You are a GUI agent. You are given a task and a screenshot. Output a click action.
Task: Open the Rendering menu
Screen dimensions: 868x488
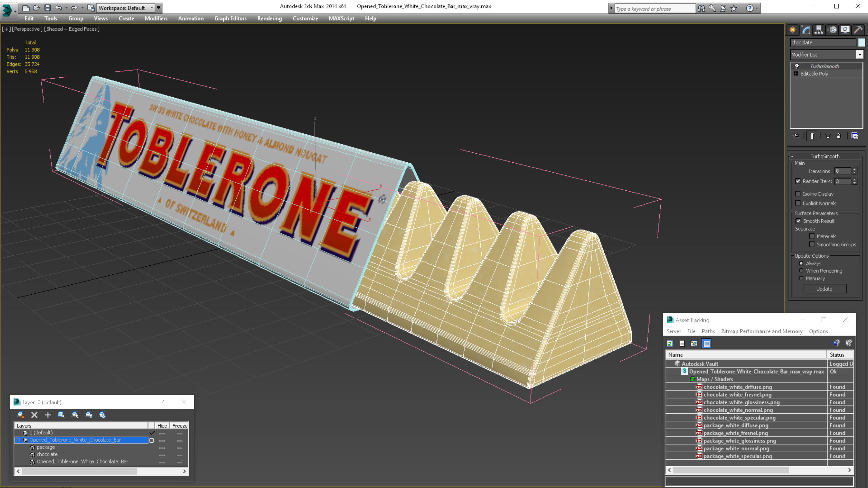tap(269, 18)
